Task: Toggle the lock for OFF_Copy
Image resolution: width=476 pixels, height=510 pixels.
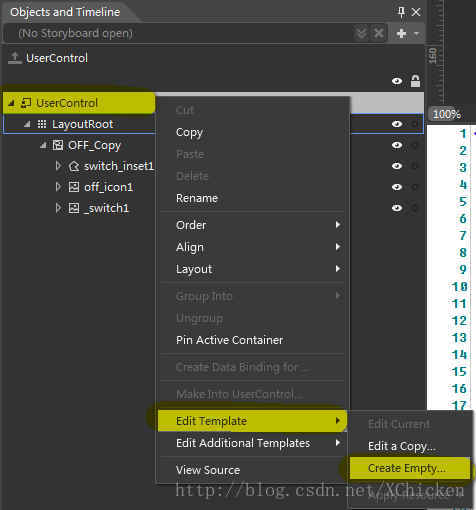Action: click(x=415, y=145)
